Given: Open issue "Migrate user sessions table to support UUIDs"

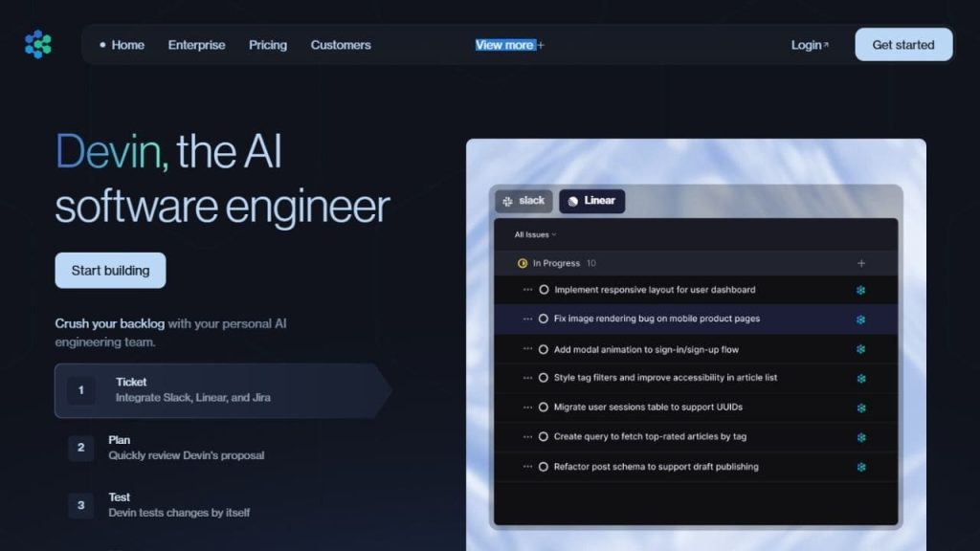Looking at the screenshot, I should [648, 408].
